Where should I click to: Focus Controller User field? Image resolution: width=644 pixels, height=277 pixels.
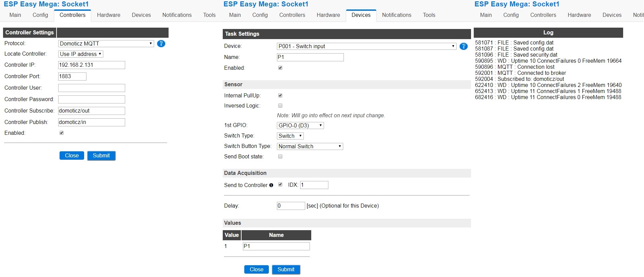point(92,88)
